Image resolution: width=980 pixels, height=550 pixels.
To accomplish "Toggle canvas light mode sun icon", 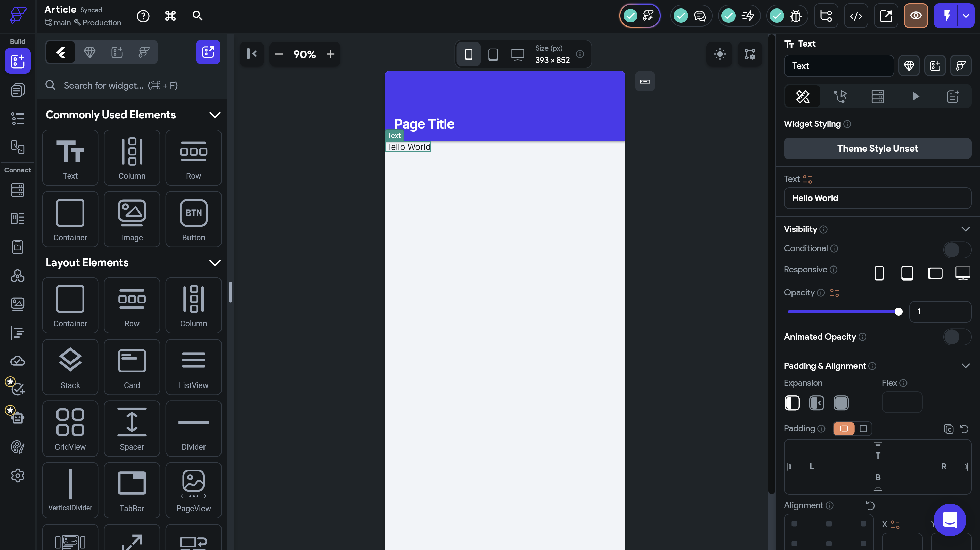I will coord(719,54).
